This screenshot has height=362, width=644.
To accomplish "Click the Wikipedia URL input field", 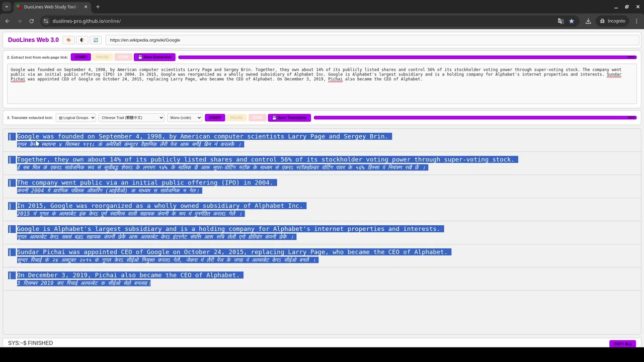I will (371, 40).
